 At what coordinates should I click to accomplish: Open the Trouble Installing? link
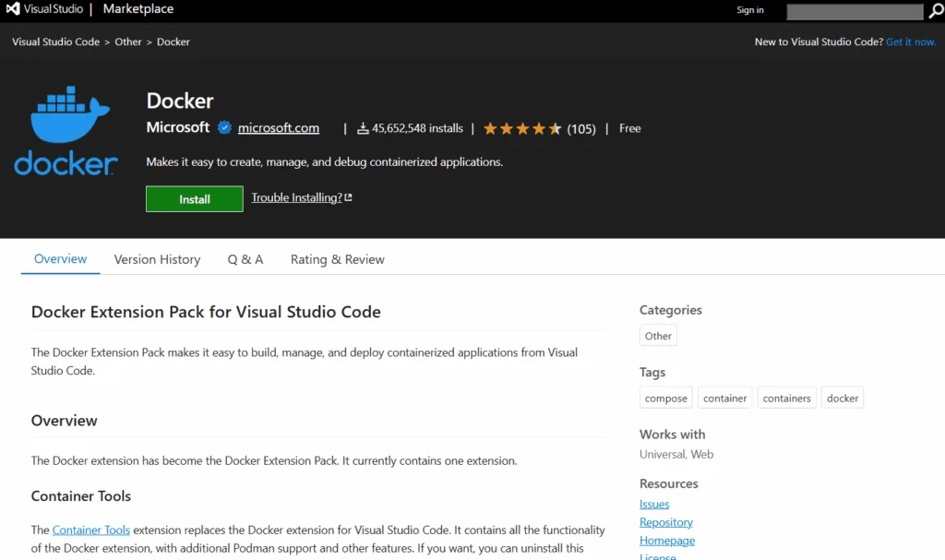[296, 197]
